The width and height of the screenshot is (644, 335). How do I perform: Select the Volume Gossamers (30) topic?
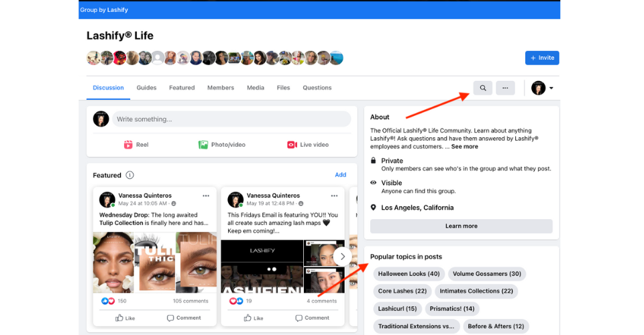(x=486, y=273)
